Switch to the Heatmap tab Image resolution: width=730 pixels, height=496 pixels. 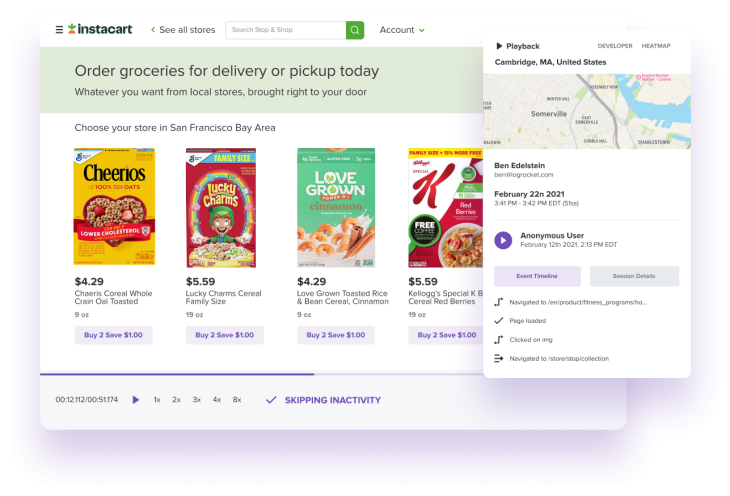[656, 46]
